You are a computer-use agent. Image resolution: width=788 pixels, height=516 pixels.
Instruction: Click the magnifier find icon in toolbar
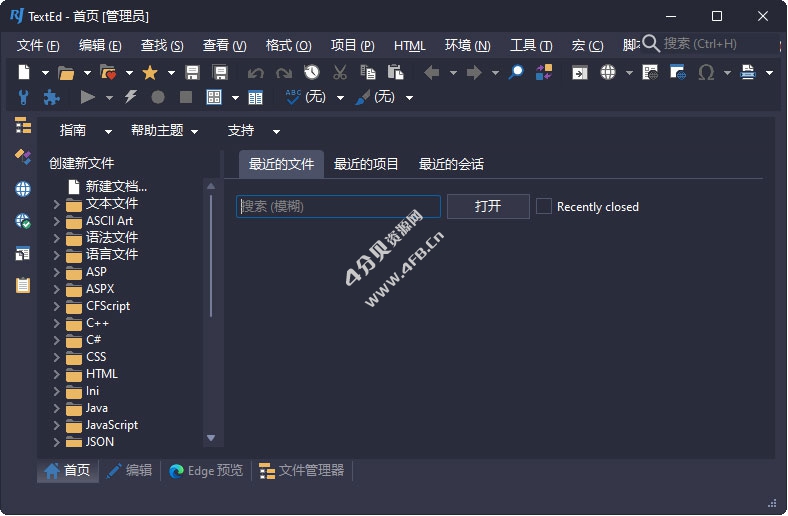pos(516,72)
